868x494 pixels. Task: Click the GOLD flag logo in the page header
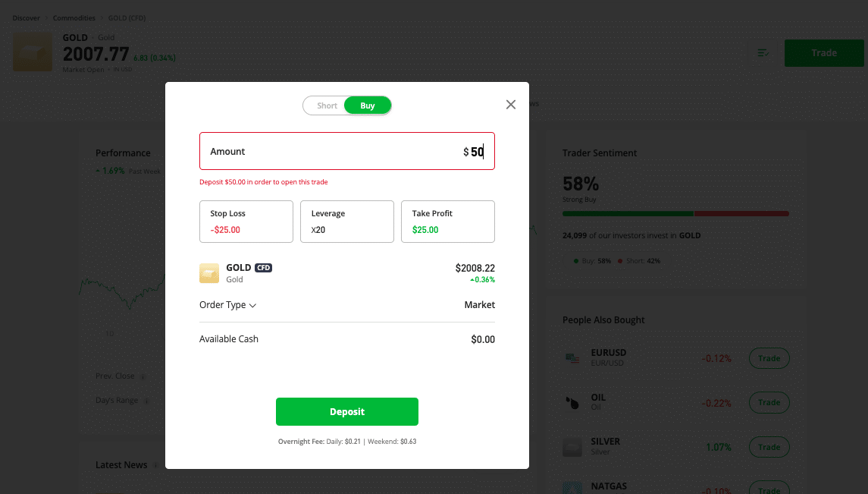(x=32, y=52)
